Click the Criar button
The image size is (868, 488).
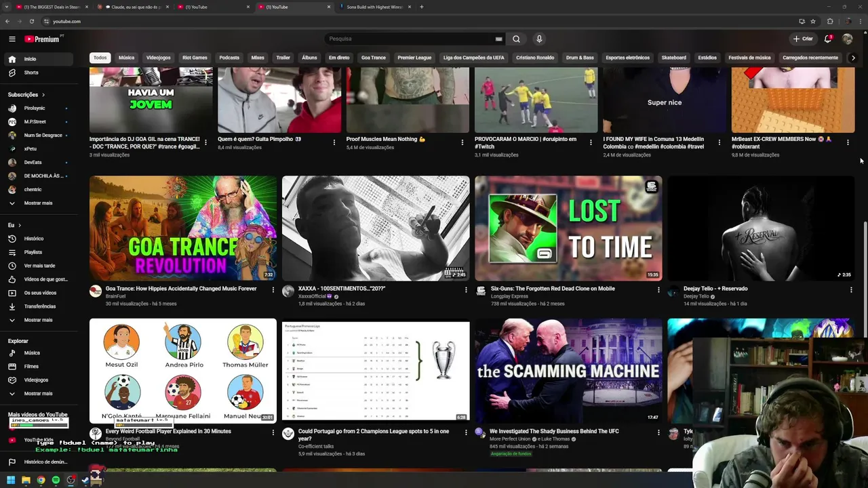(803, 39)
